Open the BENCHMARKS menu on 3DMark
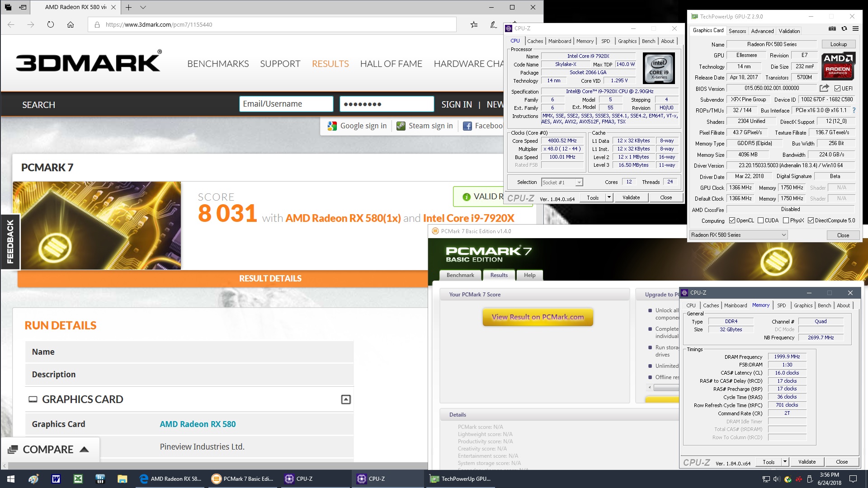868x488 pixels. click(218, 64)
